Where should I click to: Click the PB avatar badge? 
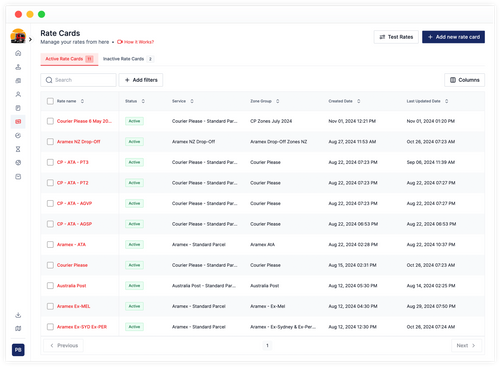pyautogui.click(x=18, y=350)
